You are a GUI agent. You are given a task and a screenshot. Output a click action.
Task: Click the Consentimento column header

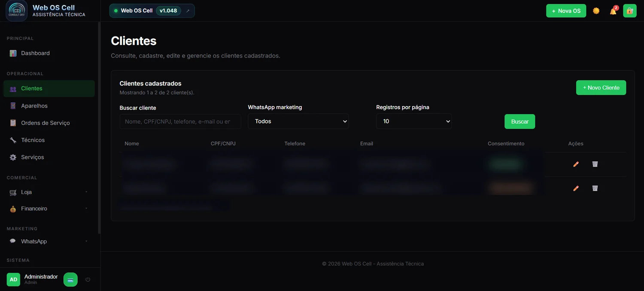pos(506,144)
